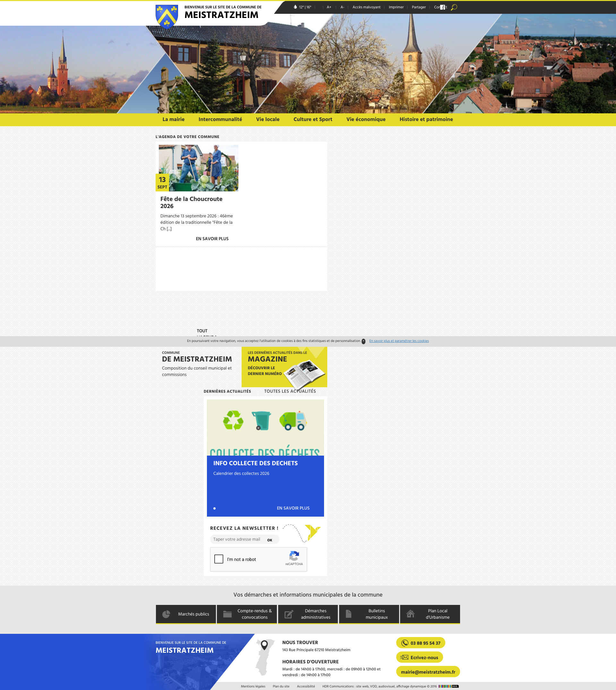Enable Accès malvoyant mode
The height and width of the screenshot is (690, 616).
pyautogui.click(x=366, y=7)
